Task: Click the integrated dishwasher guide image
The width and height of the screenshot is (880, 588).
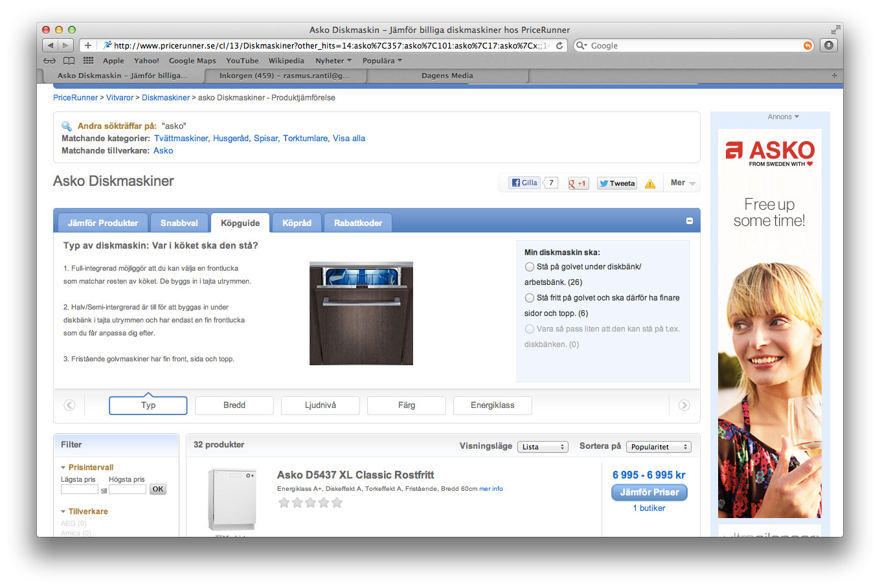Action: 361,313
